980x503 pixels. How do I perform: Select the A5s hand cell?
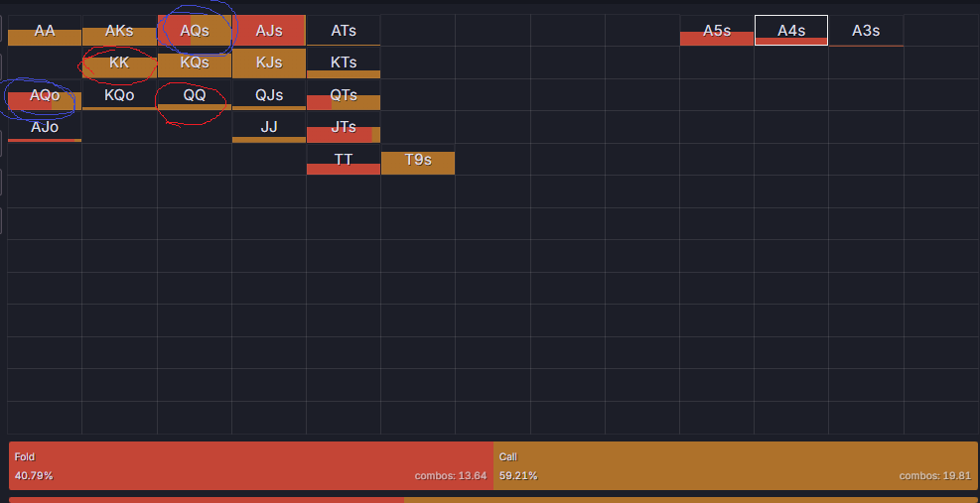(x=717, y=31)
